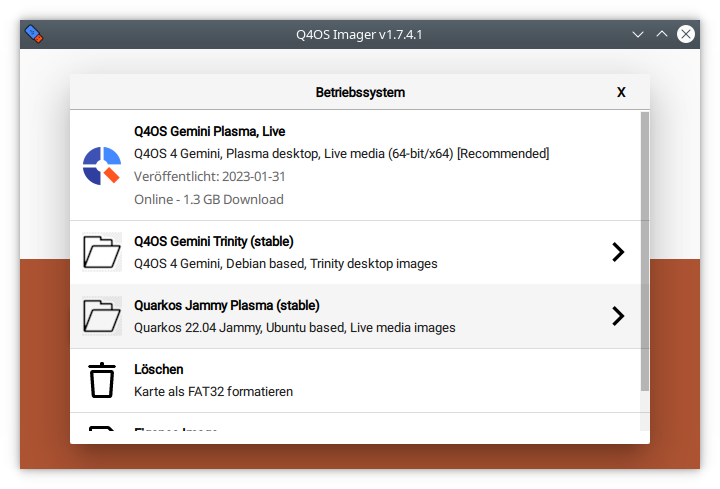Click the 'Betriebssystem' dialog heading
The width and height of the screenshot is (720, 489).
[x=360, y=92]
